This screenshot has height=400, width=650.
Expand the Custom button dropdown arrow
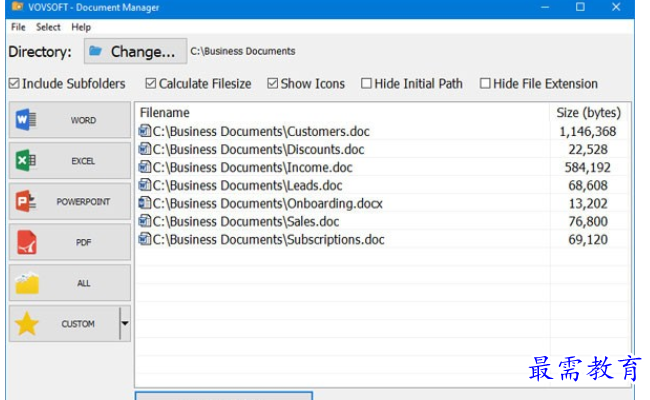point(125,323)
